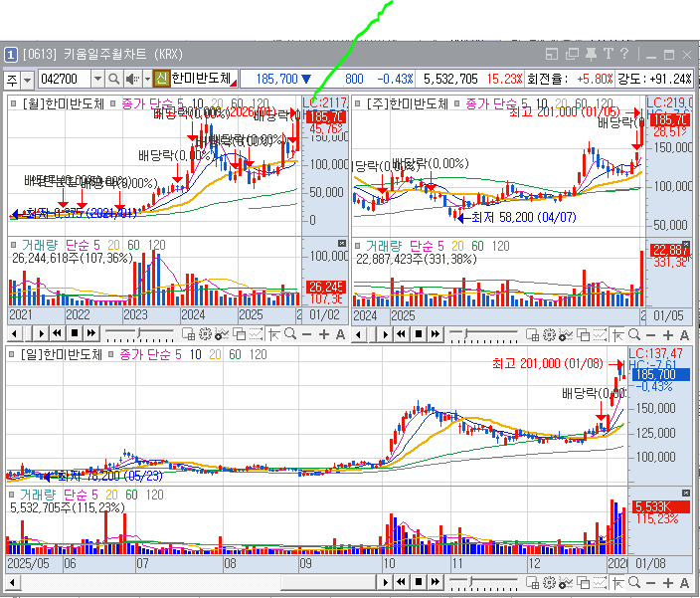Toggle crosshair cursor button in weekly toolbar
This screenshot has height=598, width=700.
(x=617, y=334)
